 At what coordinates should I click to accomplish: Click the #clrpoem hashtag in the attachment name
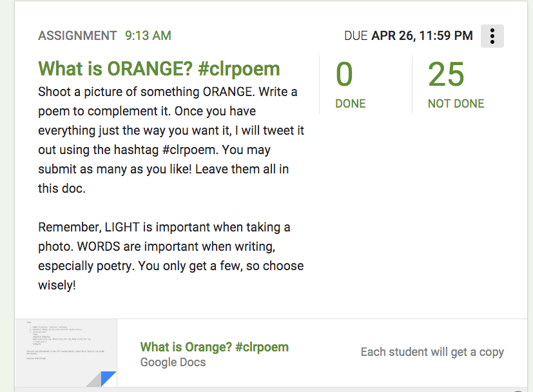pos(262,347)
